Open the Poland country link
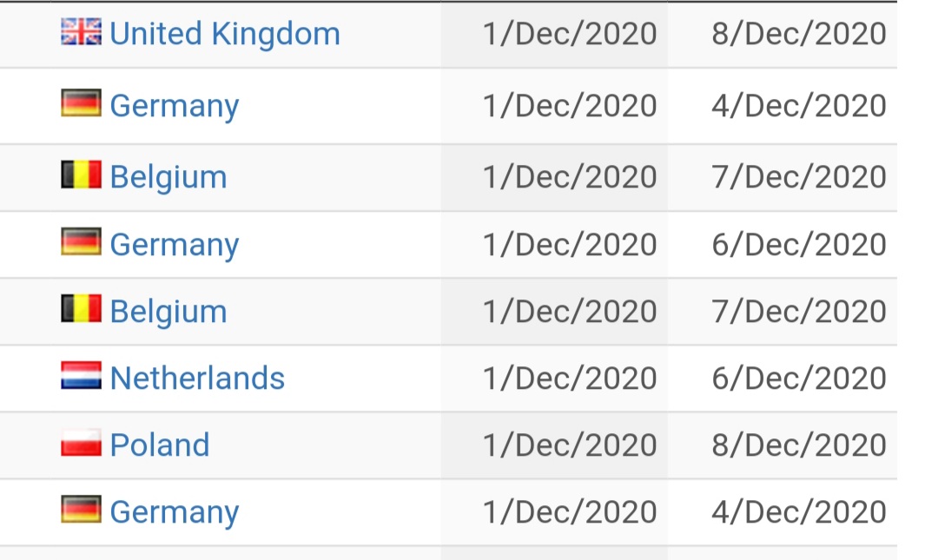The height and width of the screenshot is (560, 938). [160, 445]
